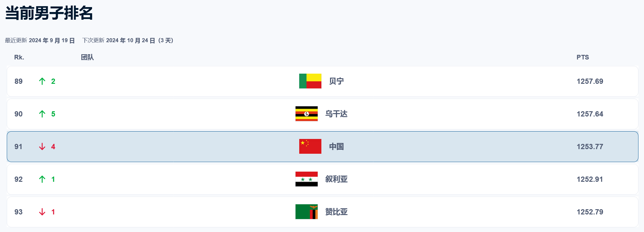Viewport: 644px width, 232px height.
Task: Click China's 1253.77 points value
Action: point(590,147)
